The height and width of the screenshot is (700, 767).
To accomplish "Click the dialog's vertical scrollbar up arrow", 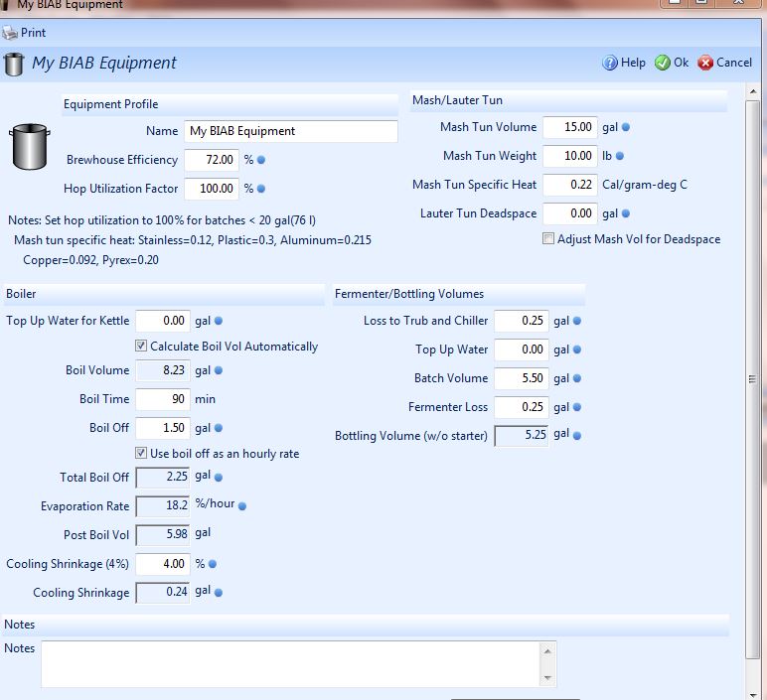I will click(x=753, y=92).
